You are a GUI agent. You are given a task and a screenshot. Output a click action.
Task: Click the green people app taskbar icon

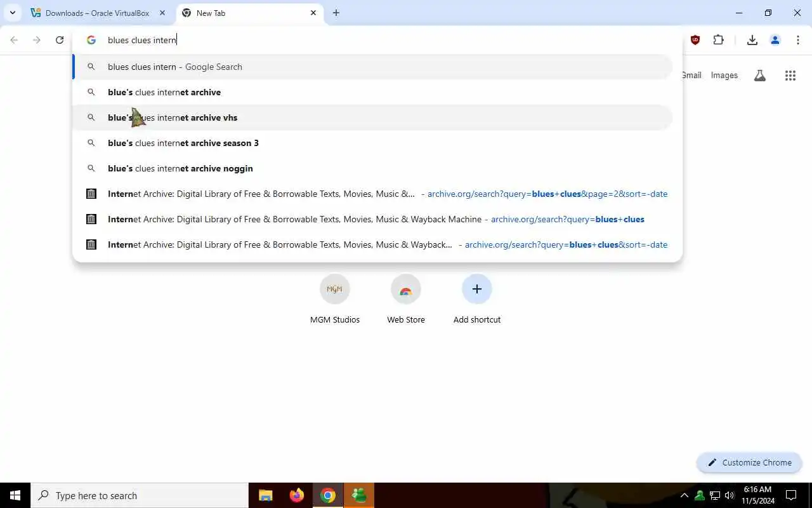click(359, 495)
